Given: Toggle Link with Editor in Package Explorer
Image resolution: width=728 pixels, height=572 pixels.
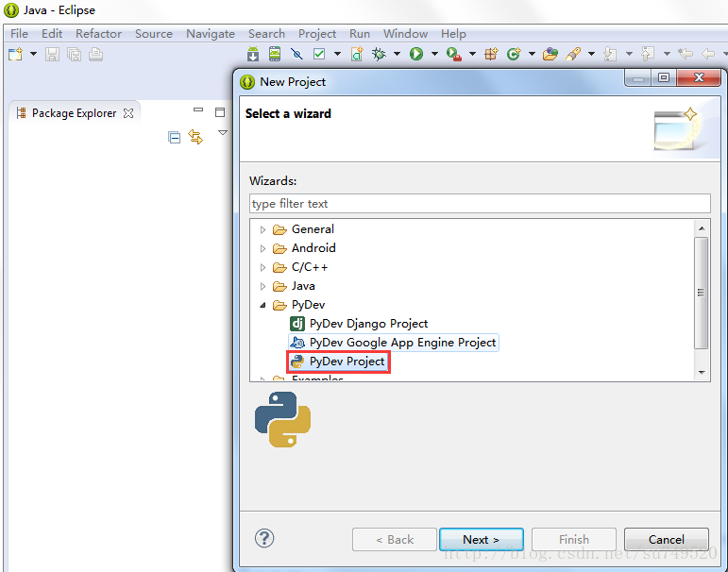Looking at the screenshot, I should [195, 137].
